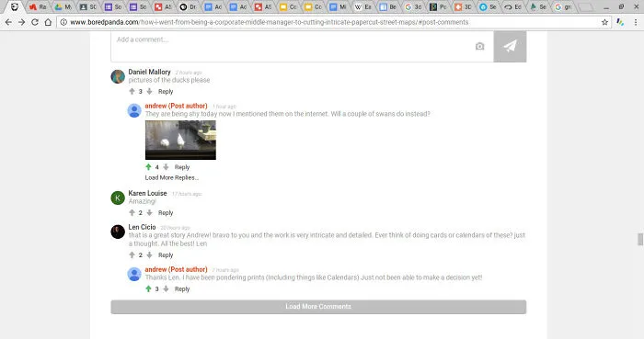Switch to the 'Pc' tab
644x339 pixels.
coord(438,7)
